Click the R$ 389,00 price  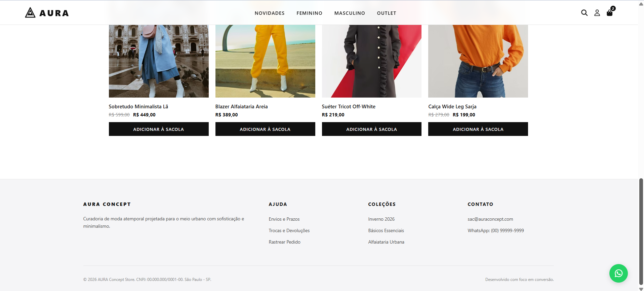click(x=227, y=115)
